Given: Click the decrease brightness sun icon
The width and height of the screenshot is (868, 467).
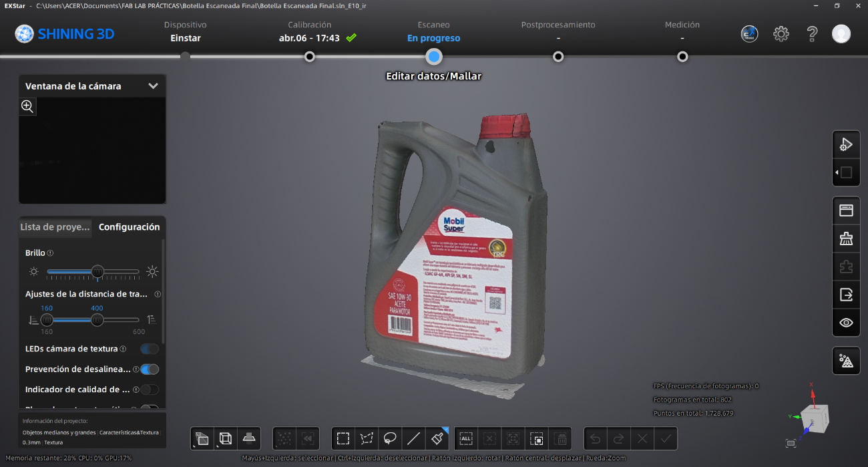Looking at the screenshot, I should coord(34,271).
